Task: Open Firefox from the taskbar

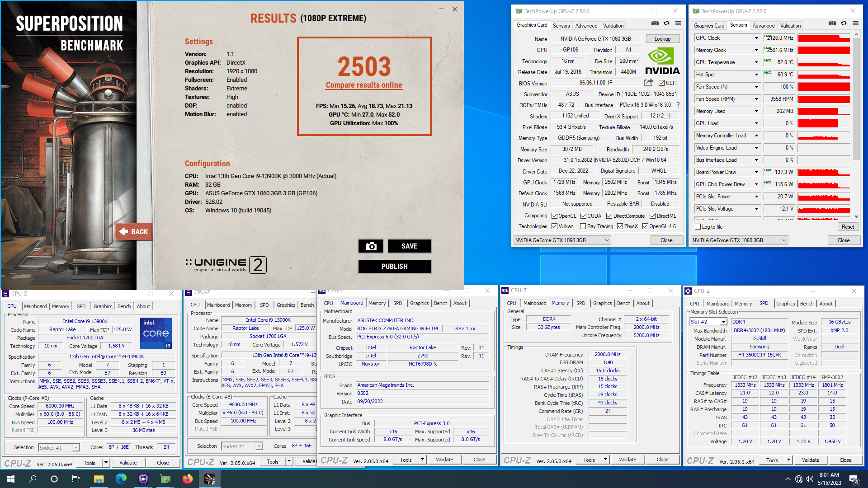Action: pos(188,479)
